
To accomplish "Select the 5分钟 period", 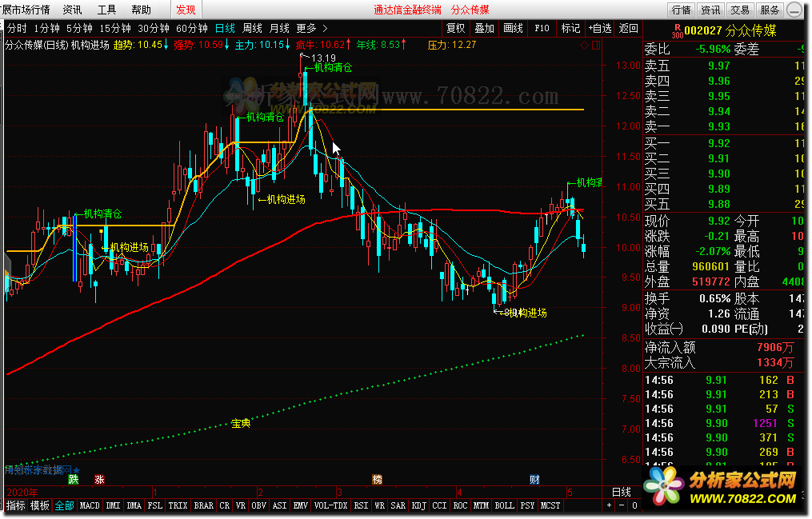I will pyautogui.click(x=78, y=28).
